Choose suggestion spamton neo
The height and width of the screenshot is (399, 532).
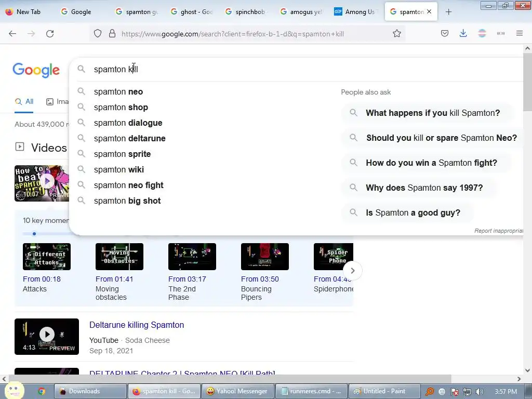tap(118, 91)
